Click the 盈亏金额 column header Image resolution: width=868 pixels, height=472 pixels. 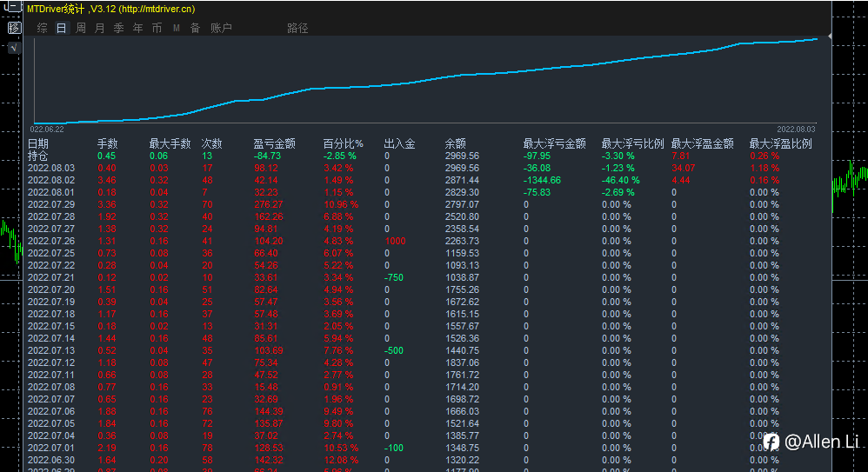(x=274, y=143)
